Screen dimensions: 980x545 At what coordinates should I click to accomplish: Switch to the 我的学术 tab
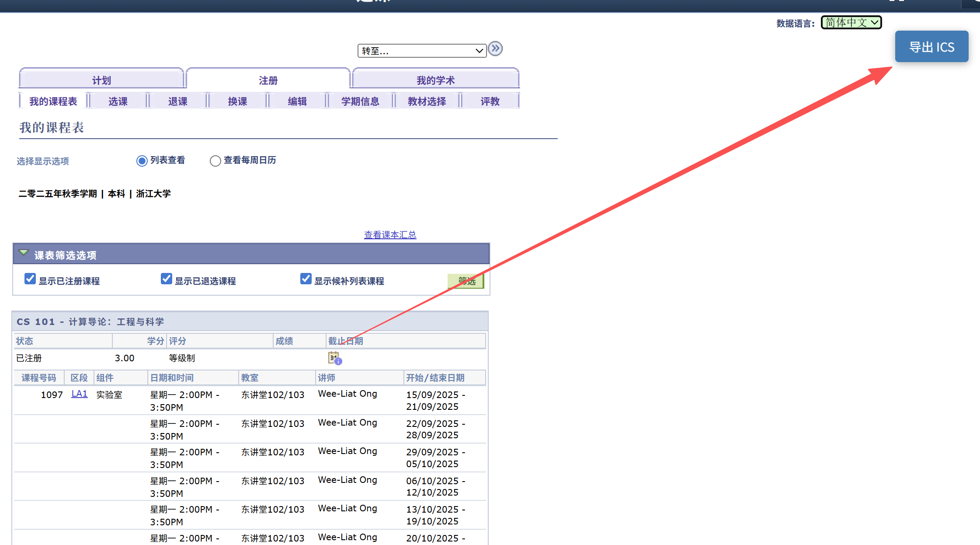tap(435, 80)
